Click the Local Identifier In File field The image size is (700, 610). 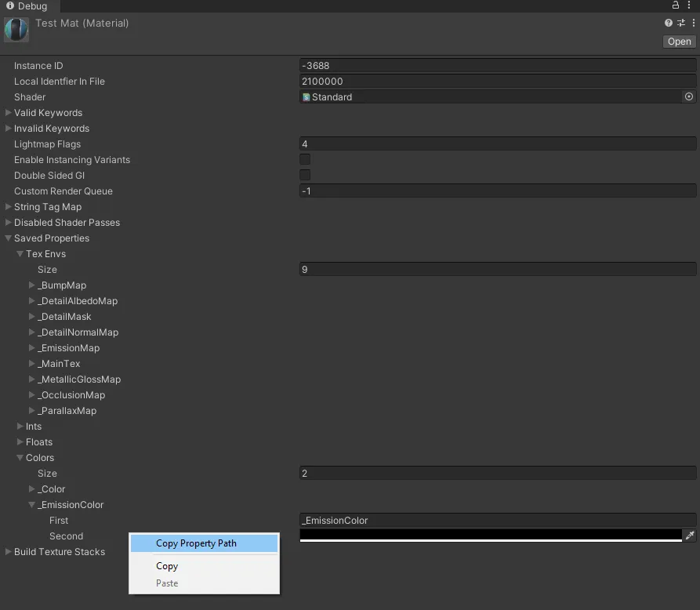point(498,82)
